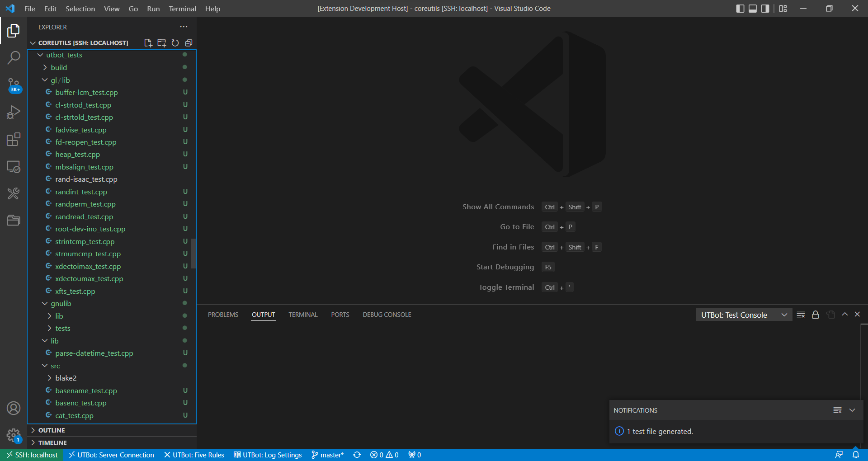Toggle output auto-scroll lock

pos(815,315)
